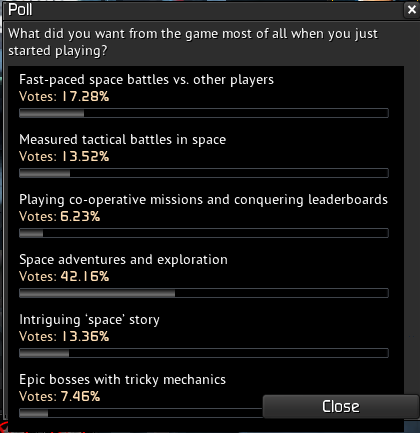Select 'Space adventures and exploration' option
The width and height of the screenshot is (420, 433).
tap(123, 260)
